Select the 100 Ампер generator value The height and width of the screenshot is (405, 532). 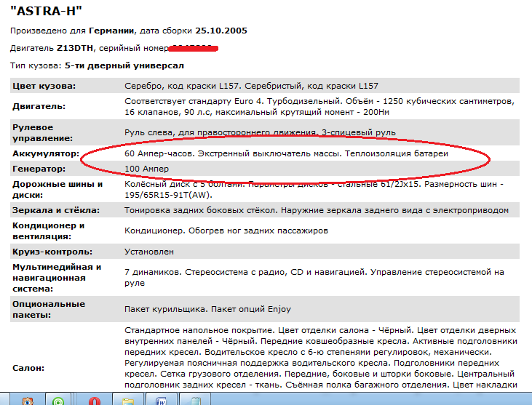[146, 169]
